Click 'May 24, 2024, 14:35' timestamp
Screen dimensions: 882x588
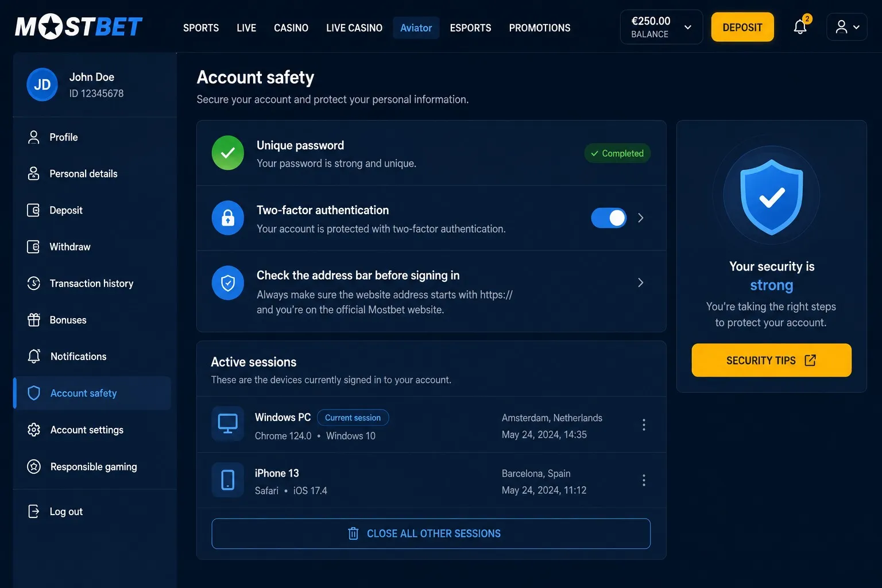pos(544,435)
